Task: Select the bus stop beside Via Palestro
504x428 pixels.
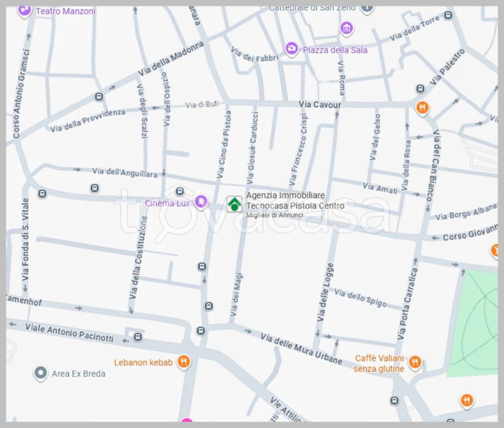Action: (x=420, y=89)
